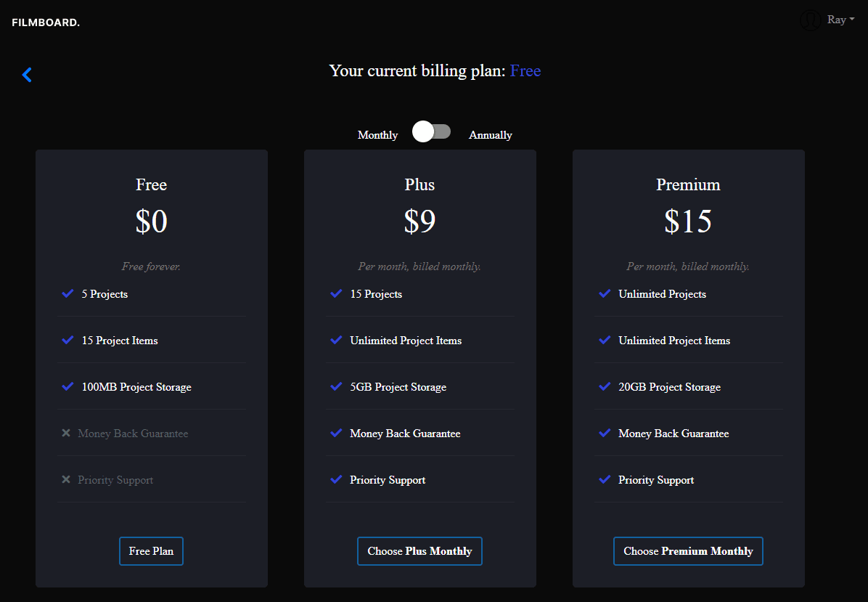Set the billing toggle to Monthly

[431, 131]
